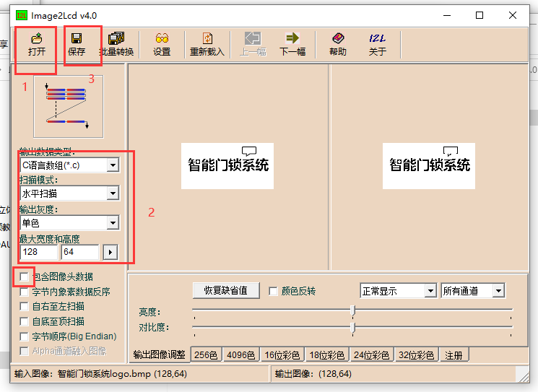This screenshot has width=538, height=392.
Task: Expand 输出数据类型 C语言数组 dropdown
Action: point(113,165)
